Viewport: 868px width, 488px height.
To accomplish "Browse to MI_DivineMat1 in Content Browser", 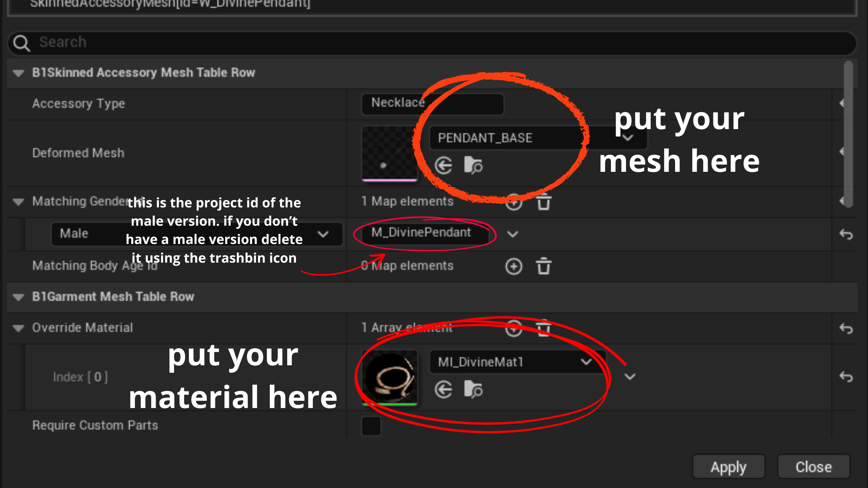I will [473, 389].
